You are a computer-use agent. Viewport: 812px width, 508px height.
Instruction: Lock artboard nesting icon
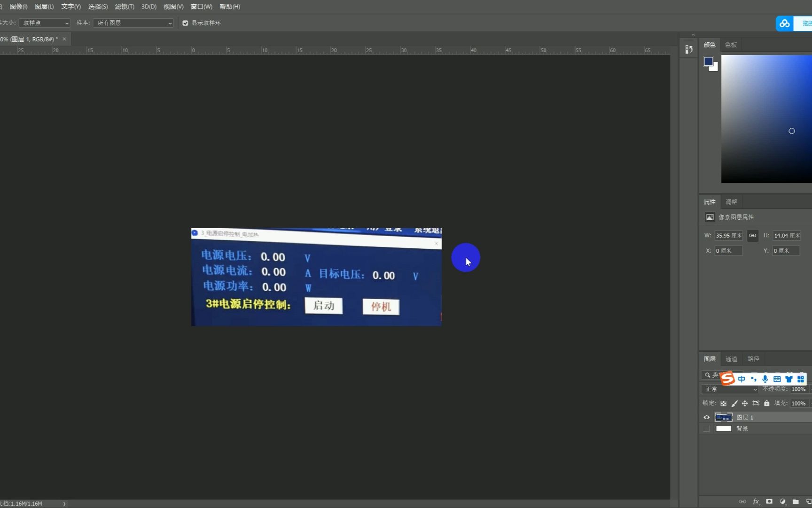[x=756, y=404]
